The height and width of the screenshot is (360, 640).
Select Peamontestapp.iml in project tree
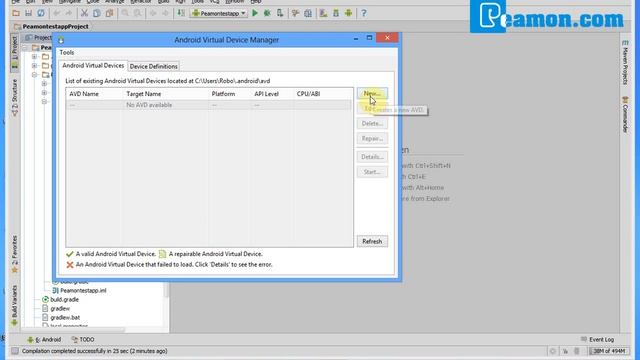click(79, 291)
